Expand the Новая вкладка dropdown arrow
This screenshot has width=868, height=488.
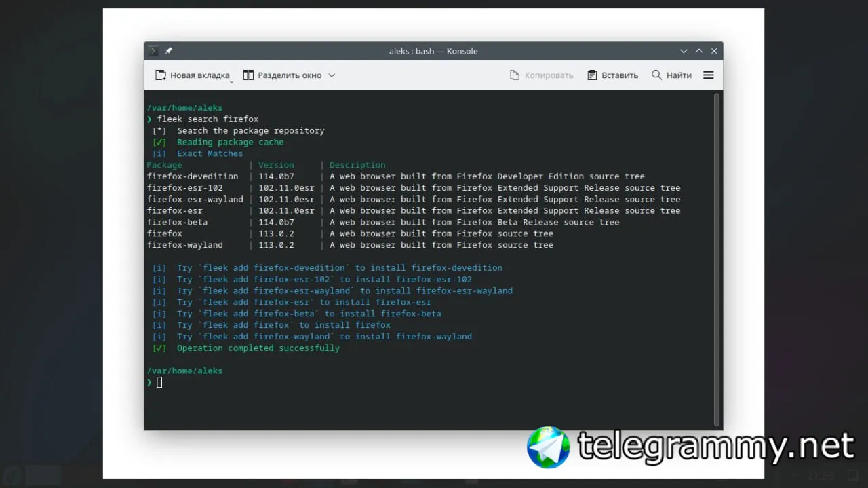point(231,81)
